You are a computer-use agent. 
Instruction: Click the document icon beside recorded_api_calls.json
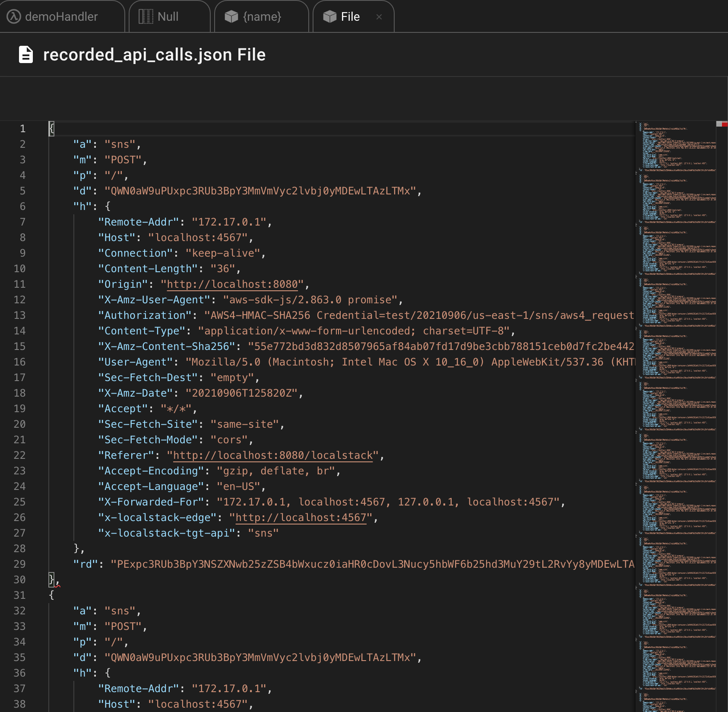point(25,55)
